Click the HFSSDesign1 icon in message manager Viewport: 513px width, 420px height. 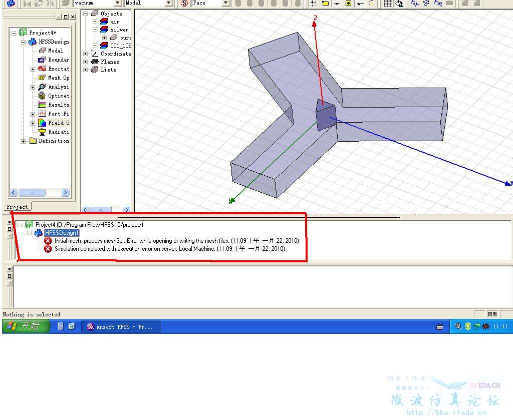(38, 233)
